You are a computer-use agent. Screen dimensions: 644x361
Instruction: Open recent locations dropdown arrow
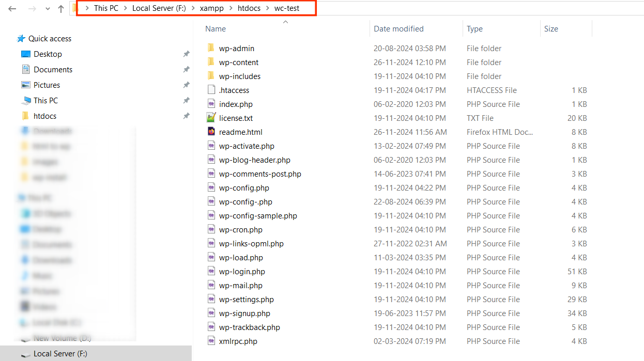point(47,8)
